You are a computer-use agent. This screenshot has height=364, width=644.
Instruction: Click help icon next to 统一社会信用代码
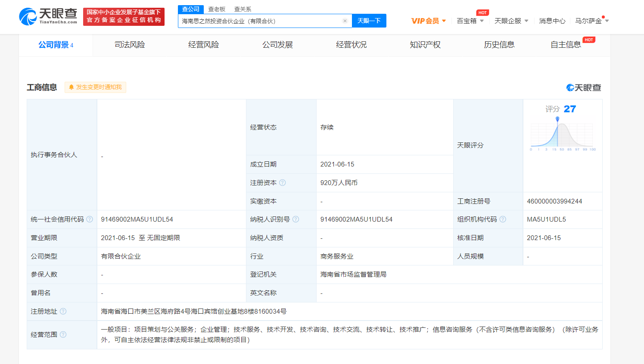90,219
